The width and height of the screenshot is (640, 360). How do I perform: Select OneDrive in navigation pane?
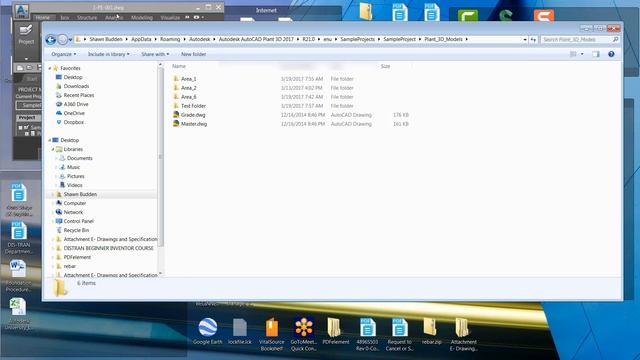tap(74, 113)
